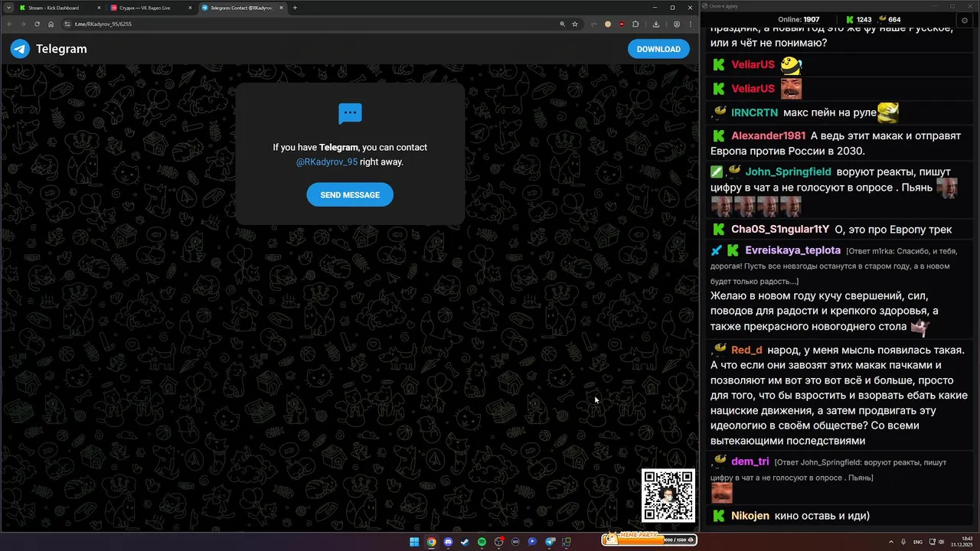
Task: Show Chrome downloads
Action: tap(657, 24)
